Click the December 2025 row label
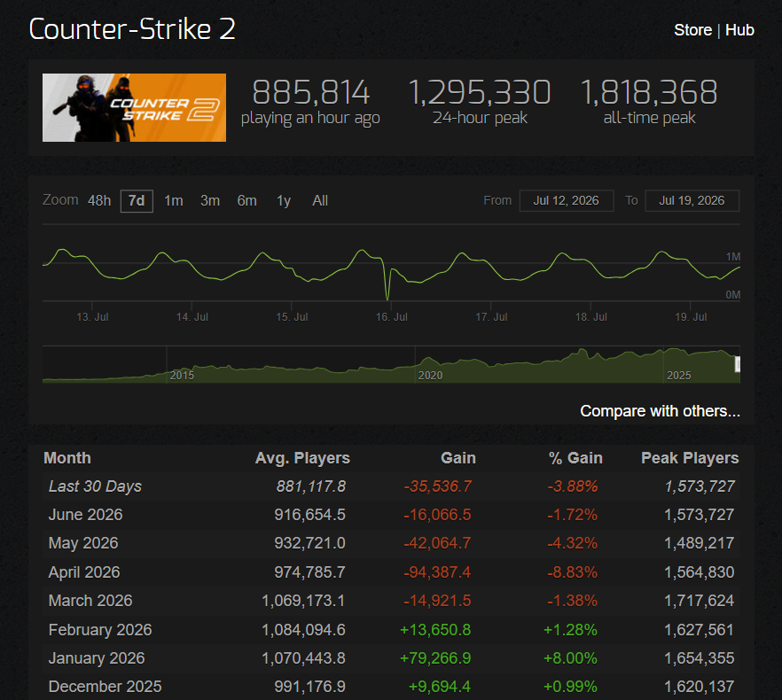 point(106,687)
